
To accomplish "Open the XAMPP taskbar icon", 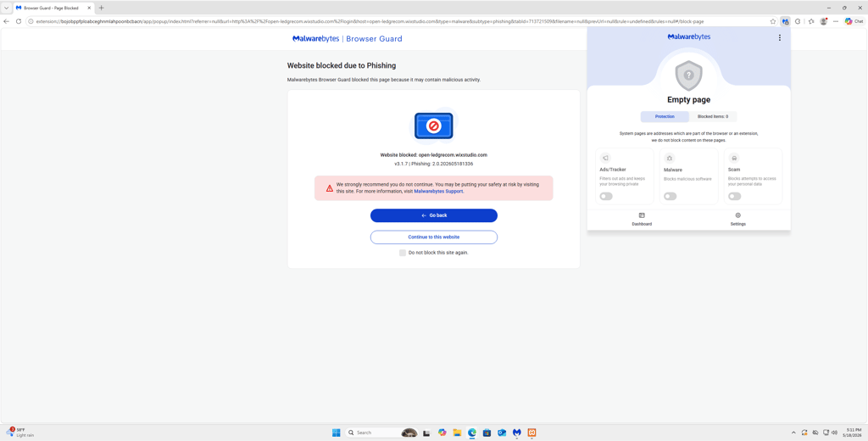I will (x=531, y=433).
